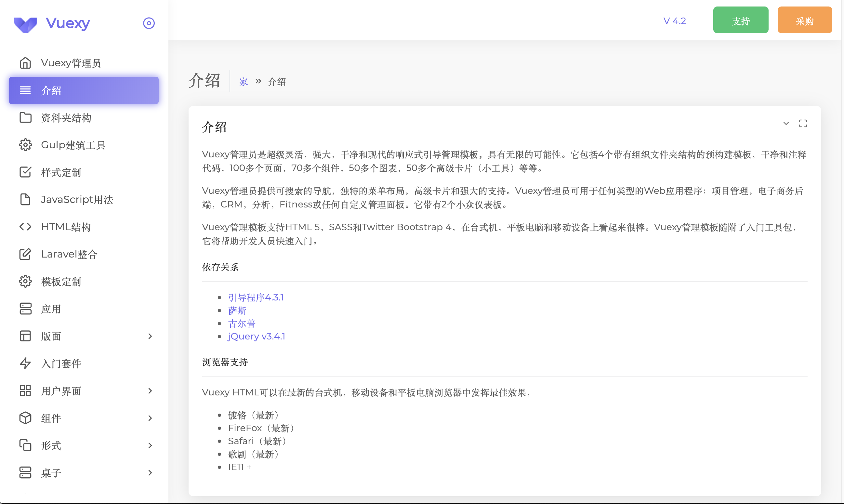This screenshot has height=504, width=844.
Task: Go to Laravel整合 page
Action: (x=84, y=254)
